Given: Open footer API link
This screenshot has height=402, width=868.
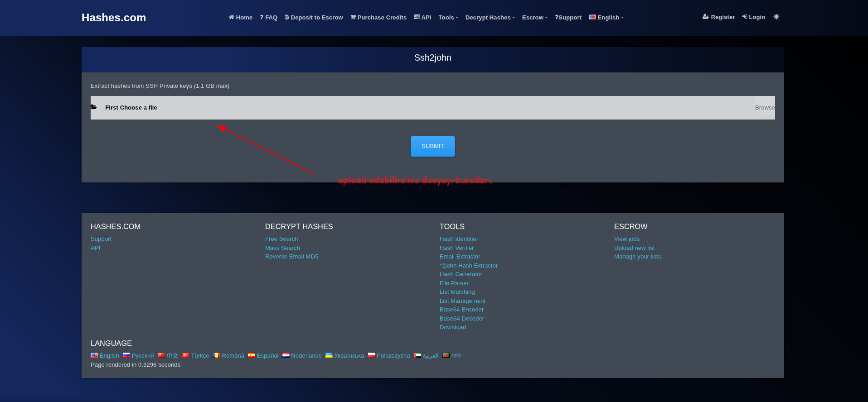Looking at the screenshot, I should [x=95, y=248].
